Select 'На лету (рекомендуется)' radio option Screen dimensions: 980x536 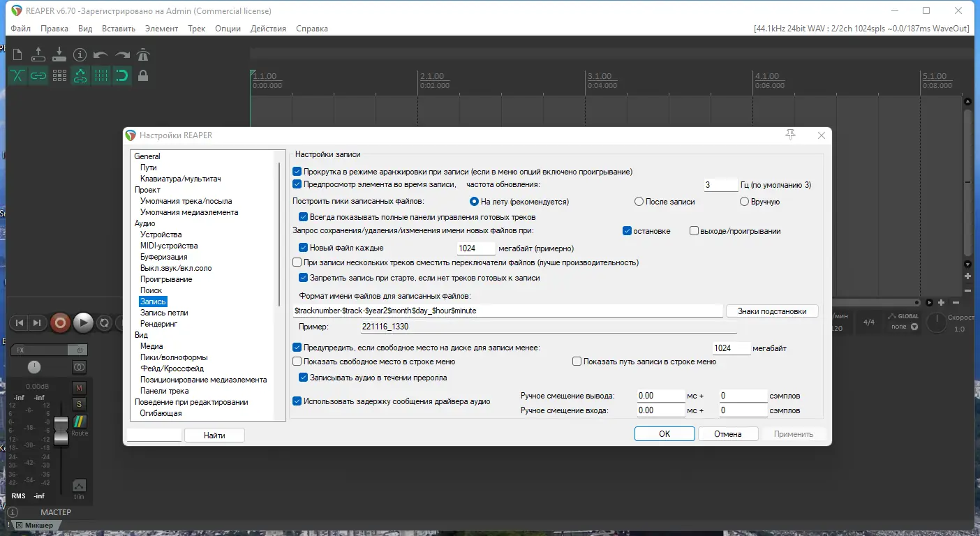[475, 202]
